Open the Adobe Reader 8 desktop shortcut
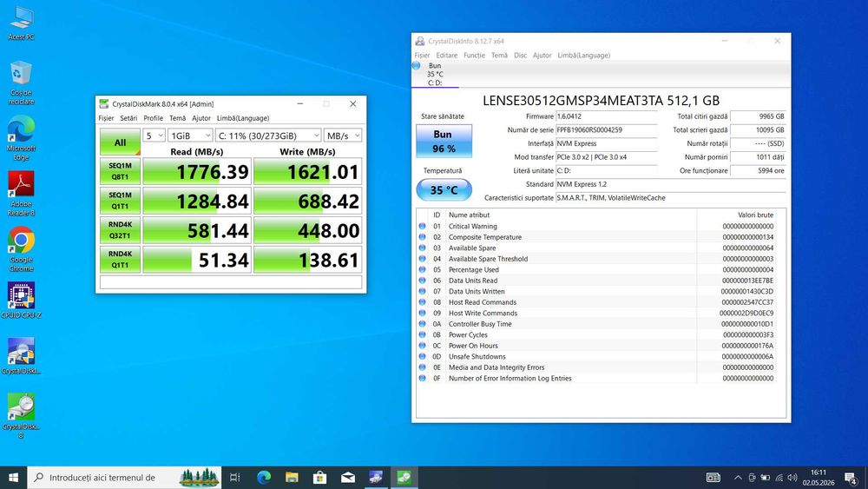Screen dimensions: 868x489 tap(21, 194)
